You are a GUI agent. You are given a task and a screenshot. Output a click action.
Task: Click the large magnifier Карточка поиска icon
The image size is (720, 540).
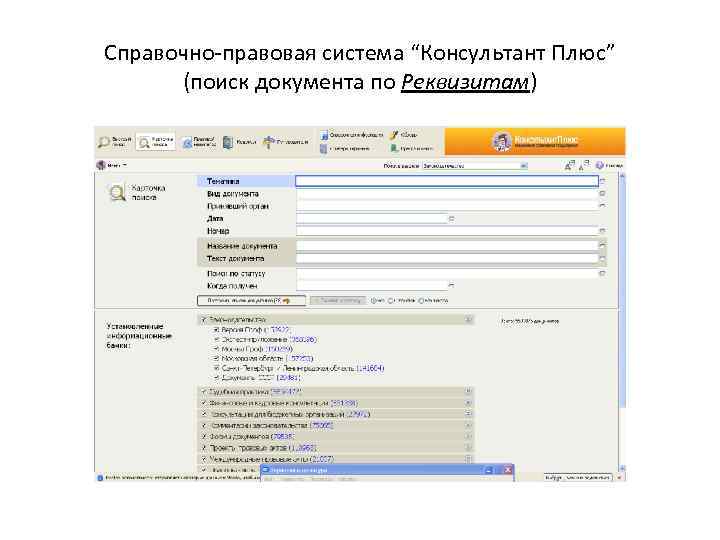tap(117, 192)
